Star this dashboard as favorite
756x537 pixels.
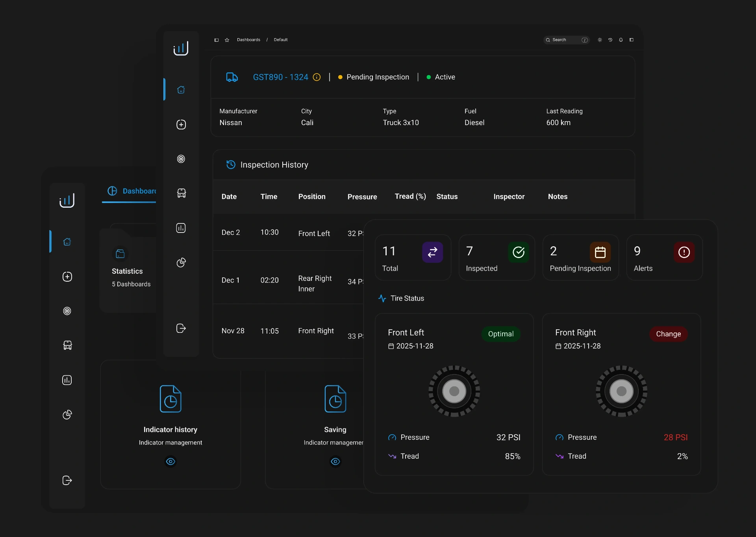coord(227,40)
